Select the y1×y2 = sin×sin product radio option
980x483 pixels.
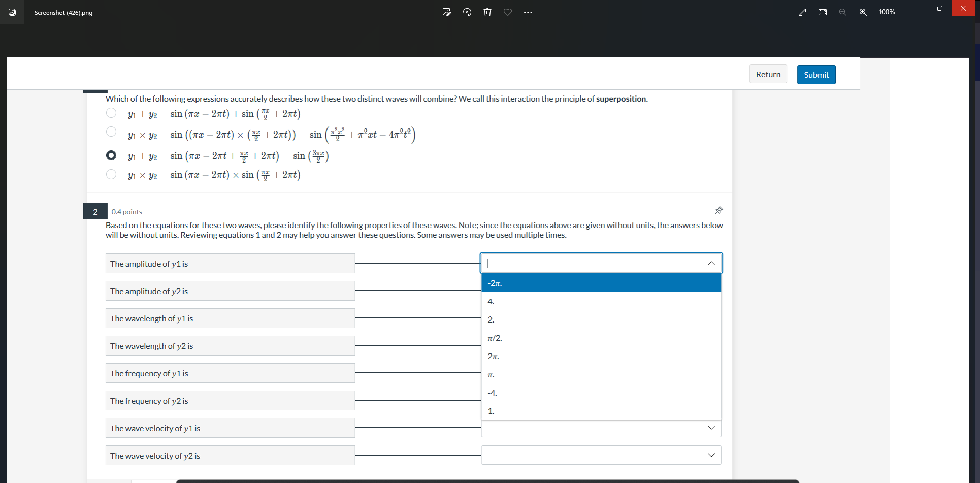click(x=111, y=174)
